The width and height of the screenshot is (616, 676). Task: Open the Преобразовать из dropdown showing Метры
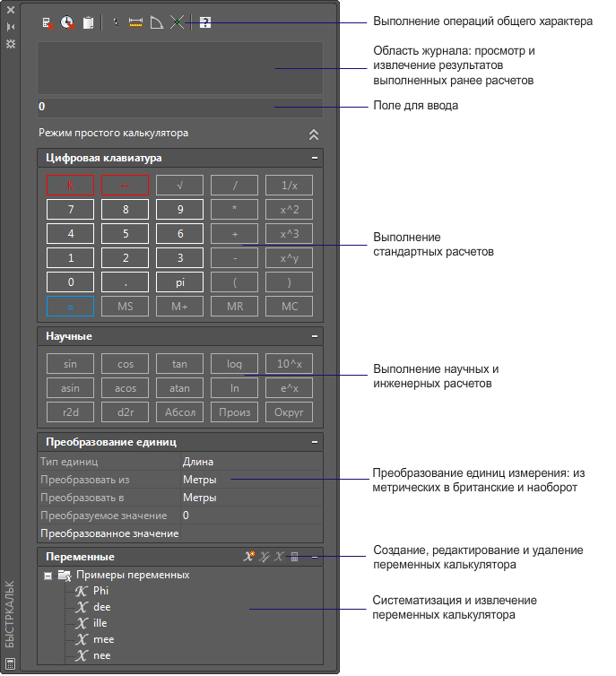(x=251, y=480)
